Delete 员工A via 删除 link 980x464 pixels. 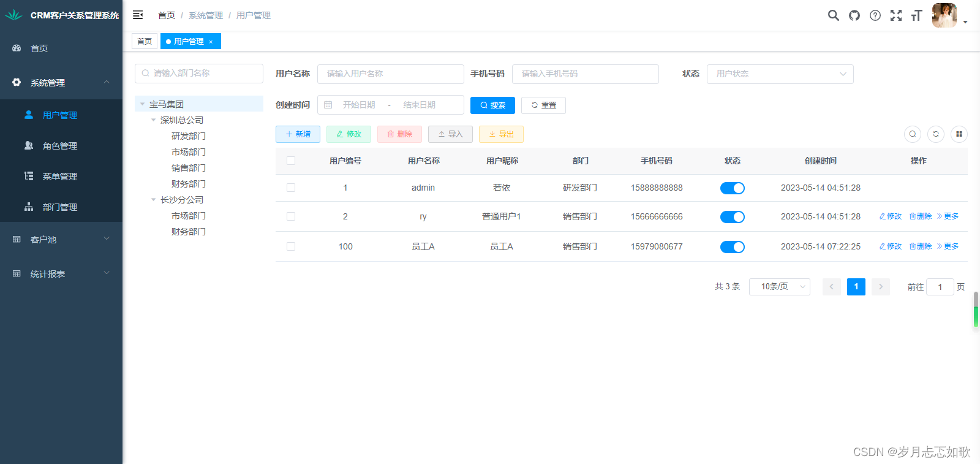tap(921, 246)
